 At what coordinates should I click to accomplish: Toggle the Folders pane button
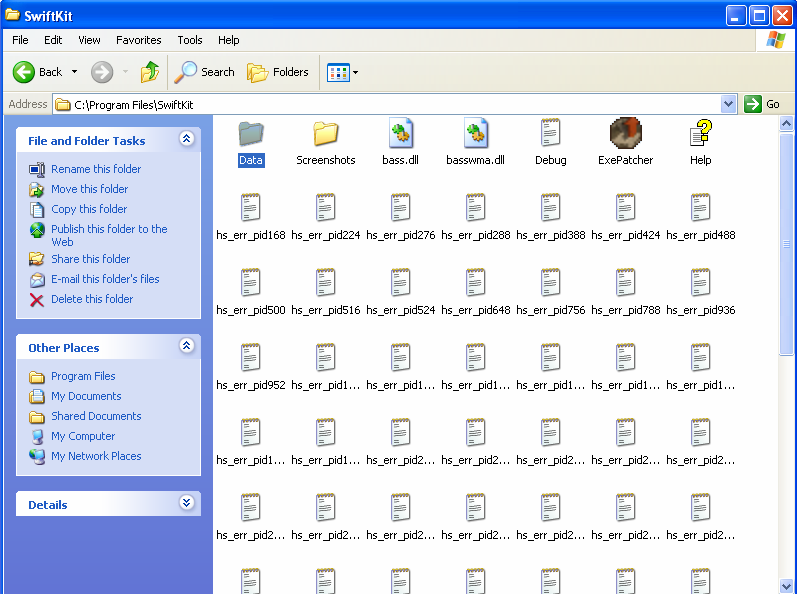coord(278,72)
